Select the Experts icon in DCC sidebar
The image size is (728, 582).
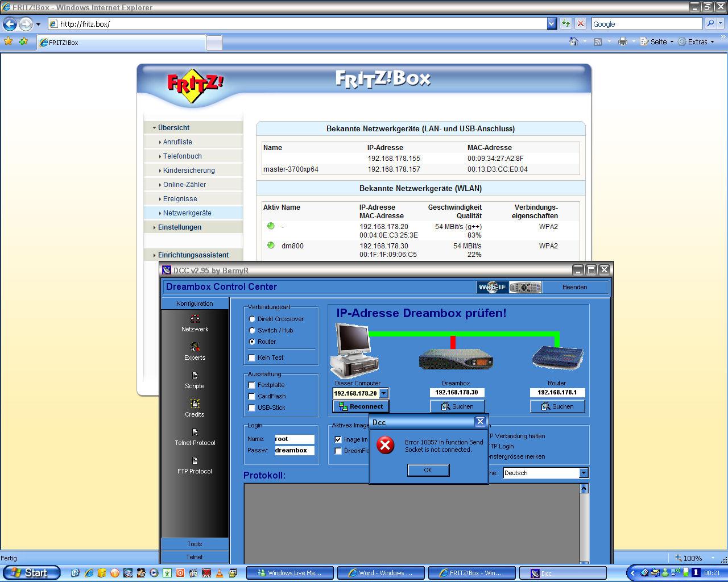click(x=195, y=351)
